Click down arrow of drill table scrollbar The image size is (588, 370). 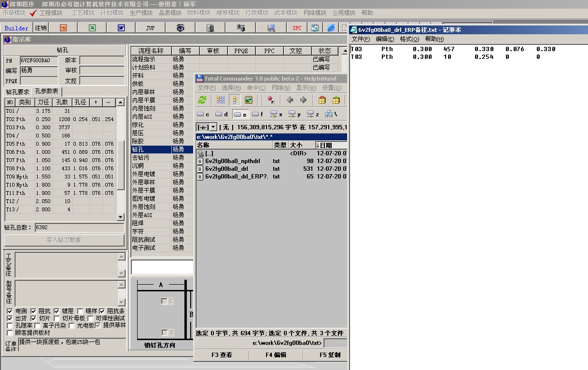click(121, 217)
